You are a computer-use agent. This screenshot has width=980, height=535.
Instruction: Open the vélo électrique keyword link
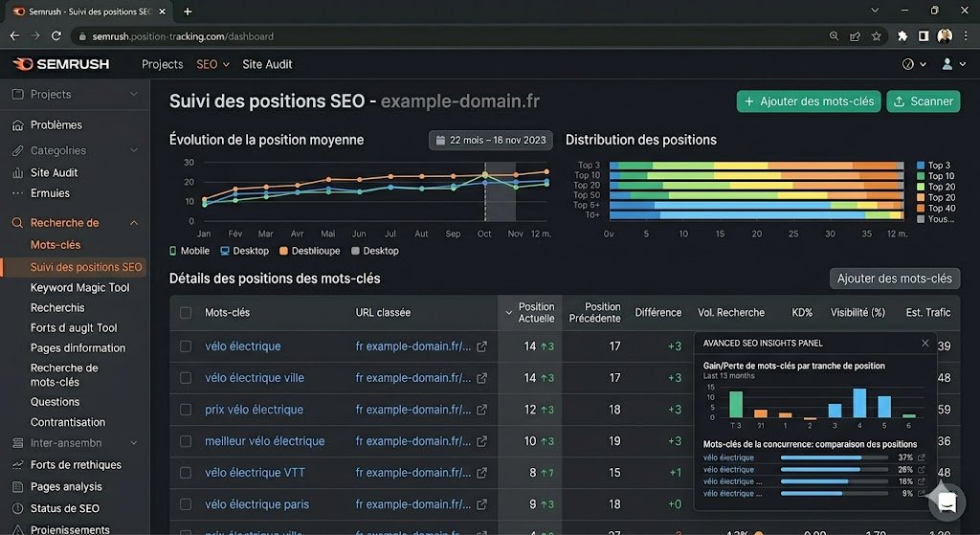tap(242, 346)
